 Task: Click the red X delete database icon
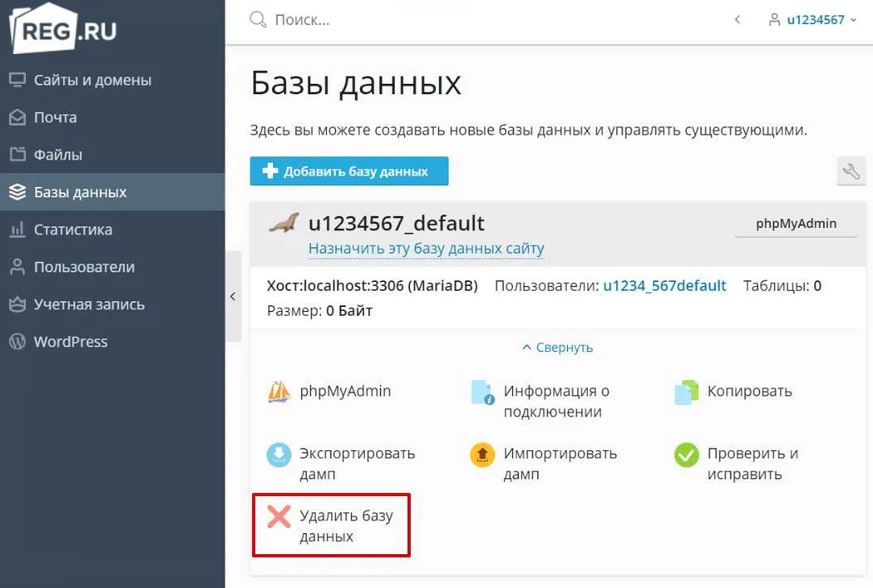coord(279,516)
